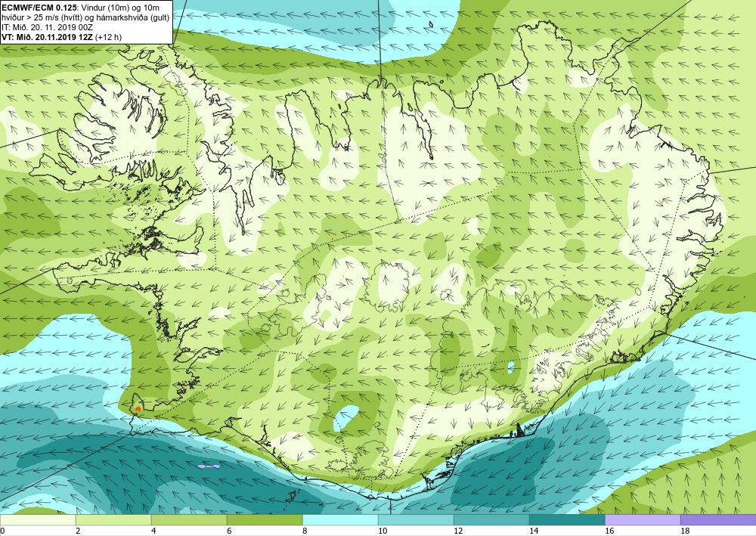Click the dark green 6–8 legend swatch
The width and height of the screenshot is (756, 536).
coord(265,520)
